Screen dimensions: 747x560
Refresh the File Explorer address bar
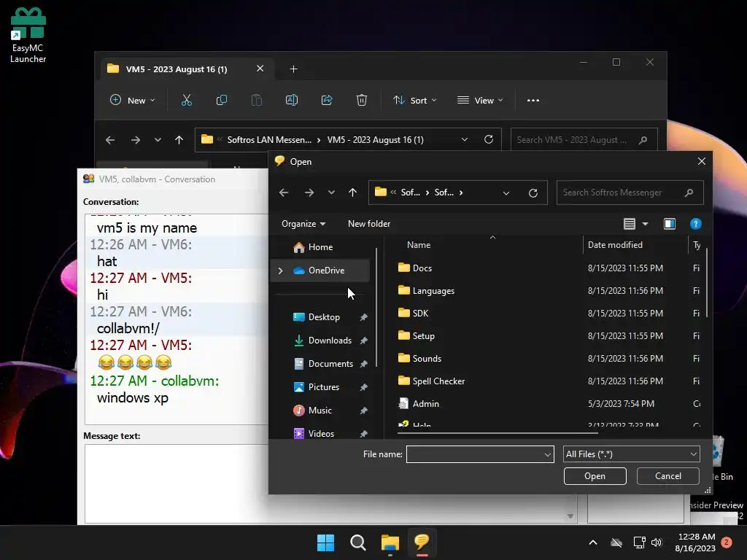pos(488,139)
